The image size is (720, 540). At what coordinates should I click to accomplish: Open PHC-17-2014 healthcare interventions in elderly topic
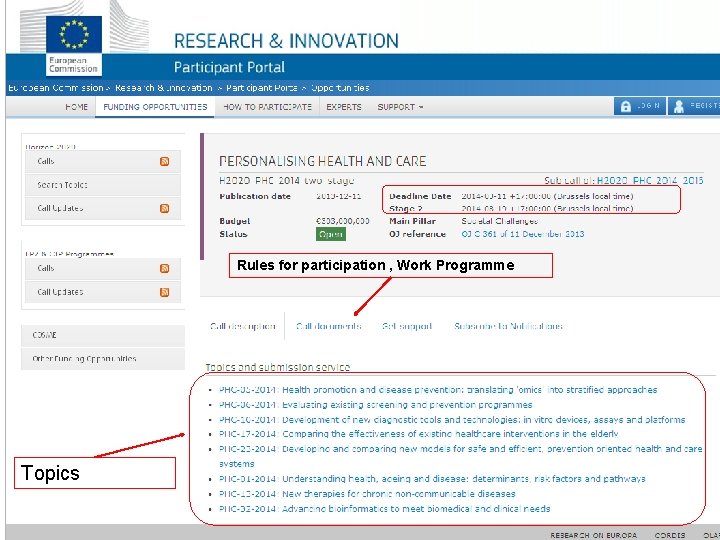pos(418,434)
